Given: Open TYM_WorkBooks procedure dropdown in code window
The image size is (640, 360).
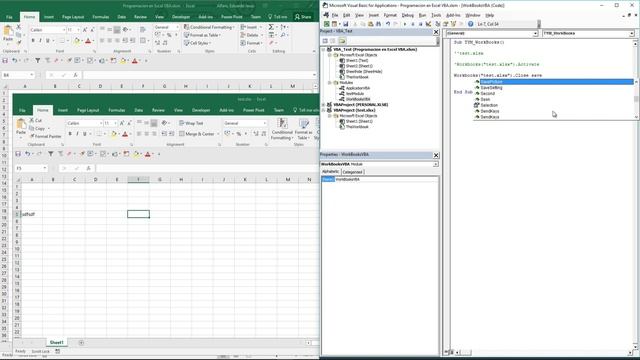Looking at the screenshot, I should tap(631, 33).
